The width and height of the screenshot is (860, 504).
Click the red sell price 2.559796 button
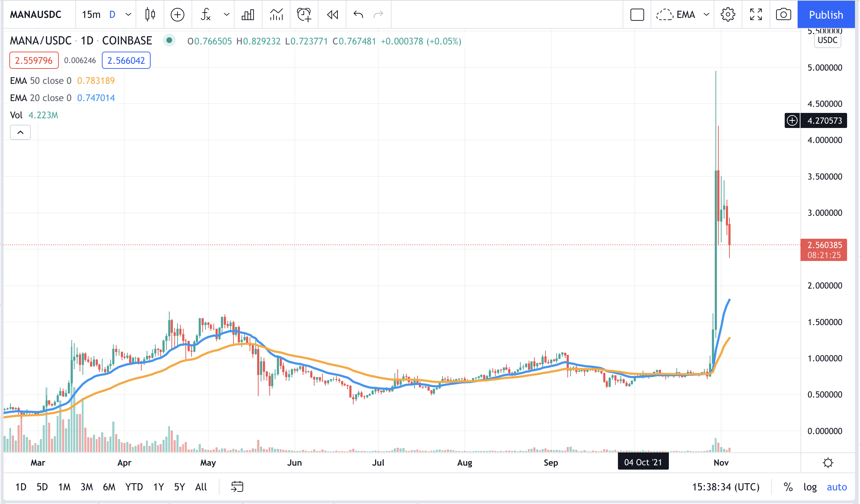click(34, 60)
